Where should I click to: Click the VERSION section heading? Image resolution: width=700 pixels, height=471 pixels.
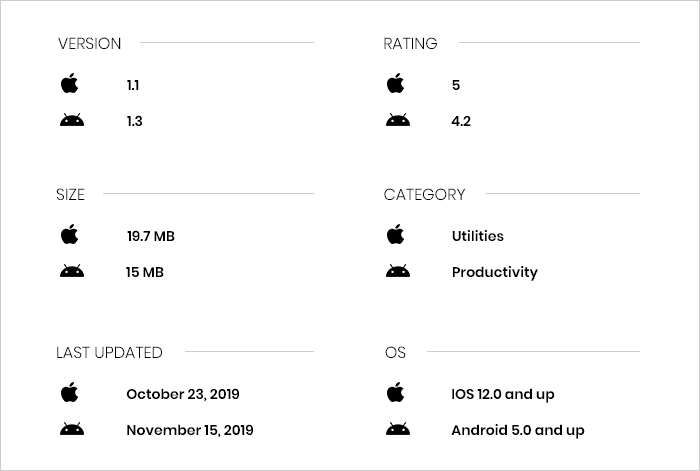[90, 44]
